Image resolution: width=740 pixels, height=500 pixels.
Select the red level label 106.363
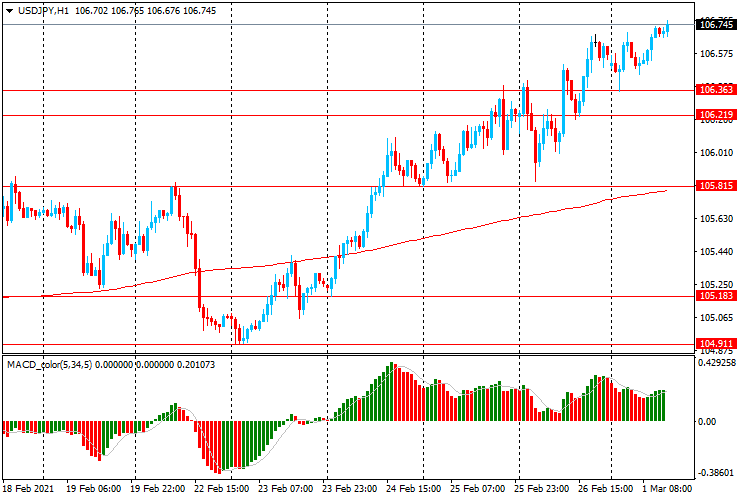[716, 90]
